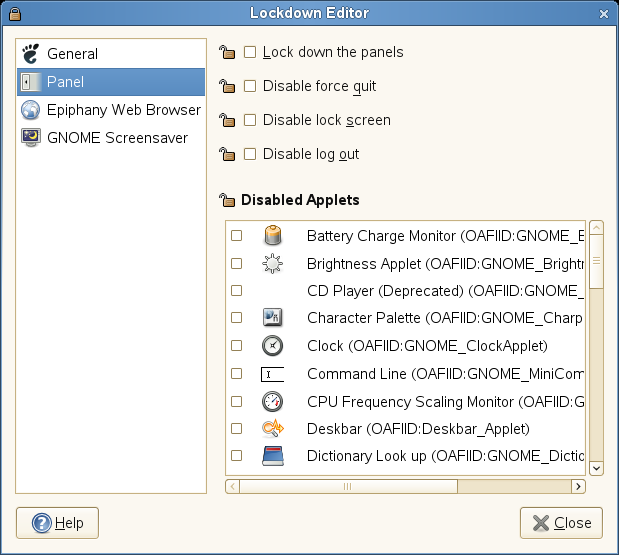Toggle mandatory lock beside Lock down the panels

[227, 52]
